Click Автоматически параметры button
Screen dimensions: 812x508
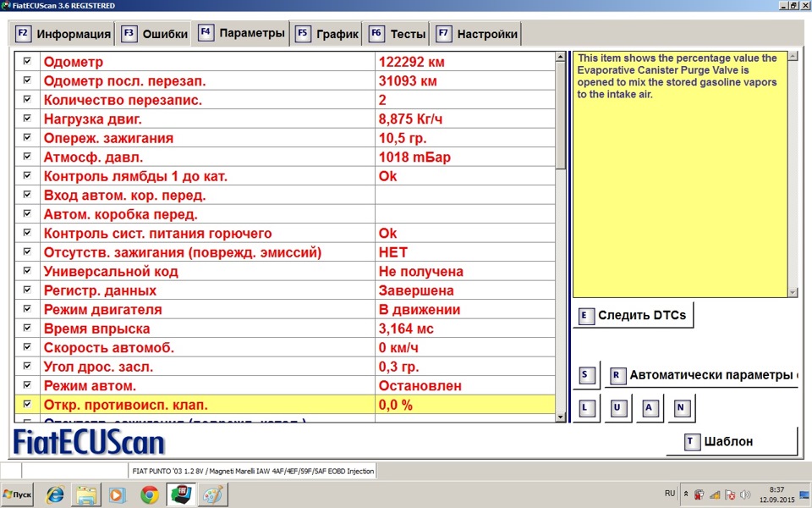coord(701,375)
